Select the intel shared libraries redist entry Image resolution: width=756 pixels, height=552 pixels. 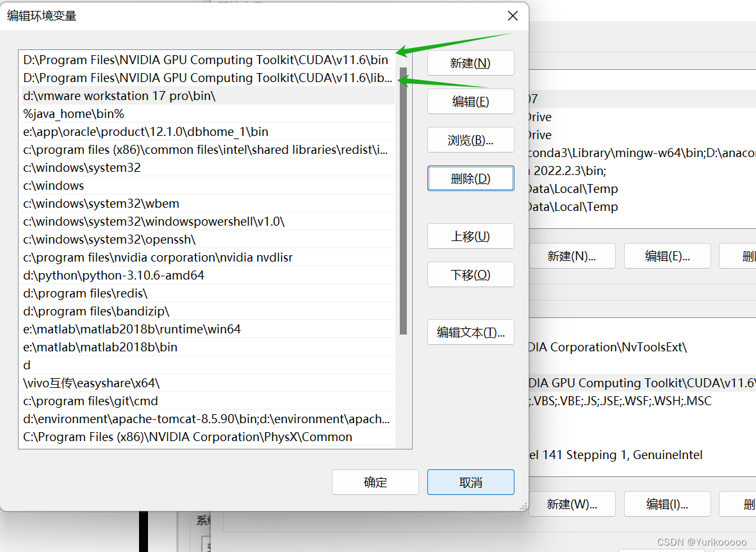[x=208, y=149]
